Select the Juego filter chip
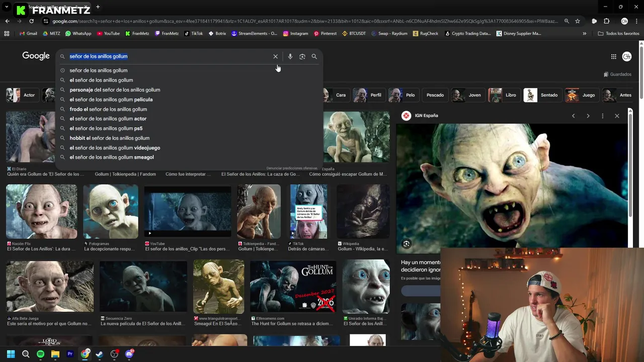 (581, 95)
